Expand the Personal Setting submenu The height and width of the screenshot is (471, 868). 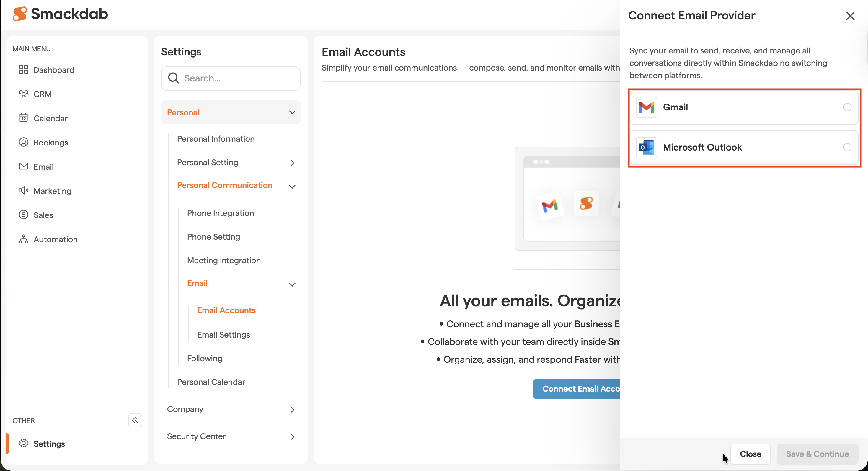(292, 163)
